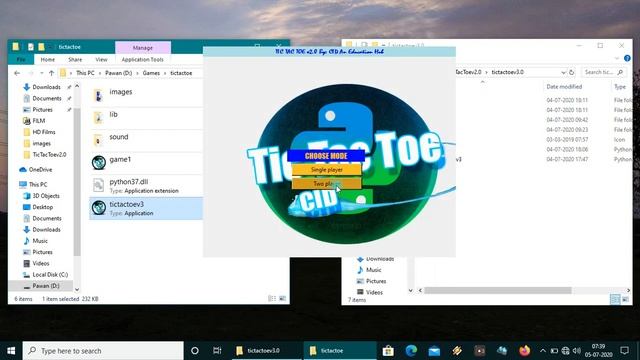Select Single player mode button
The image size is (640, 360).
tap(327, 169)
